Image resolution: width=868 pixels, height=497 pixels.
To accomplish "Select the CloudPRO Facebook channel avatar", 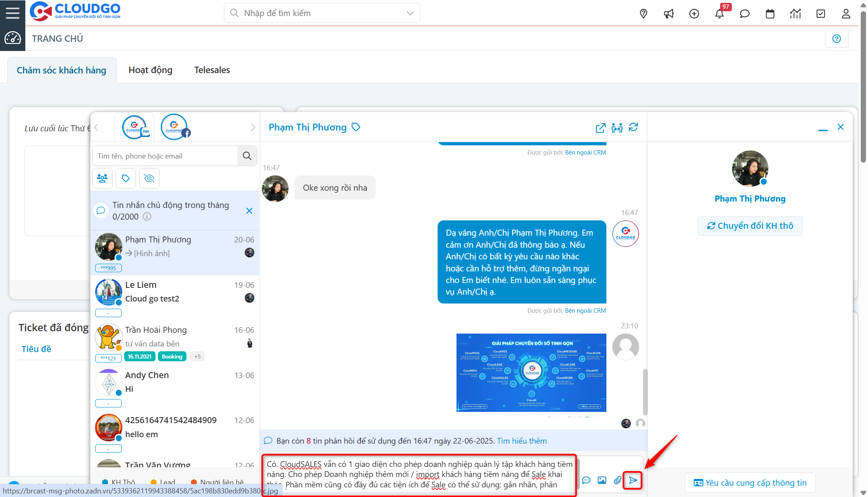I will [x=174, y=126].
